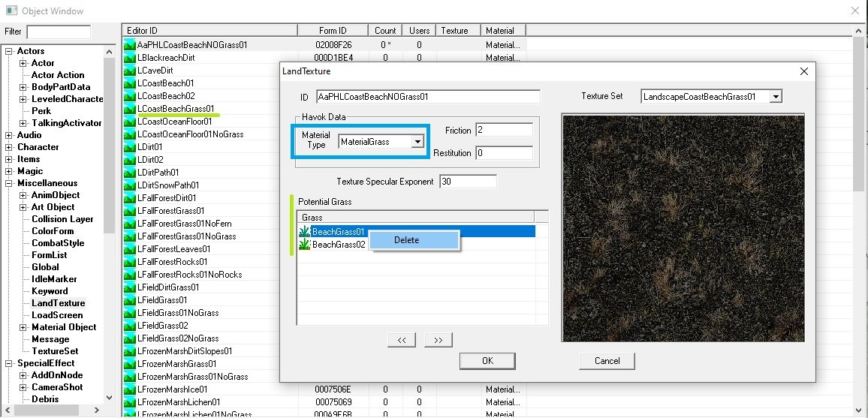Click the landscape icon beside LFrozenMarshDirtSlopes01
This screenshot has width=868, height=418.
click(x=130, y=350)
